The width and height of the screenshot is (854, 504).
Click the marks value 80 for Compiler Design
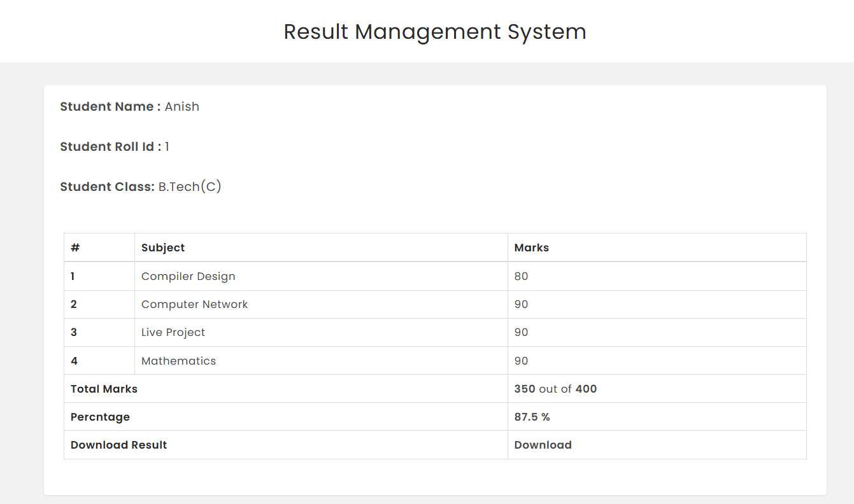click(522, 276)
